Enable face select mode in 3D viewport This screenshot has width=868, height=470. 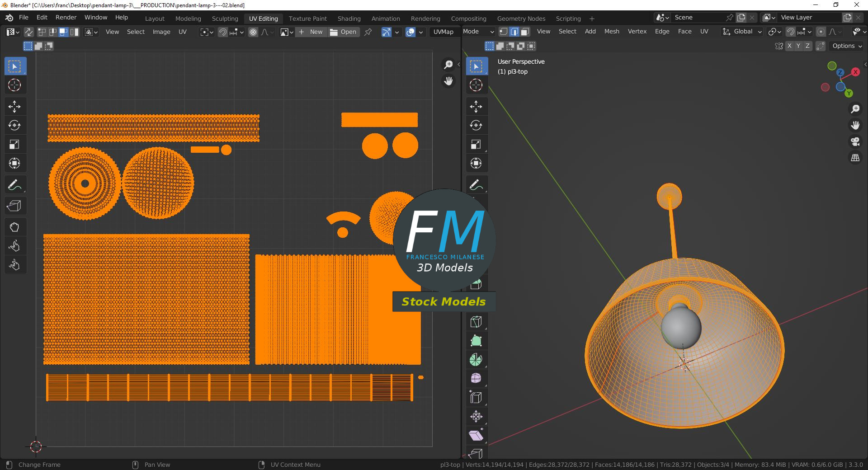tap(525, 32)
